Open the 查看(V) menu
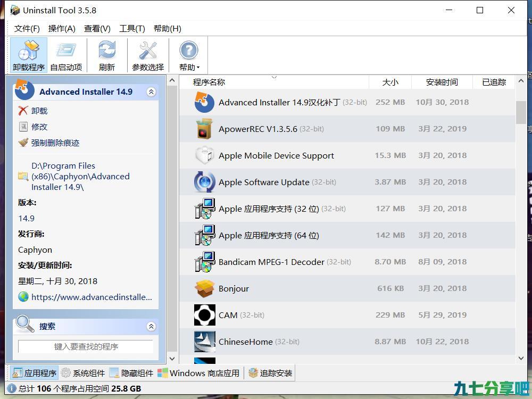532x399 pixels. point(97,29)
